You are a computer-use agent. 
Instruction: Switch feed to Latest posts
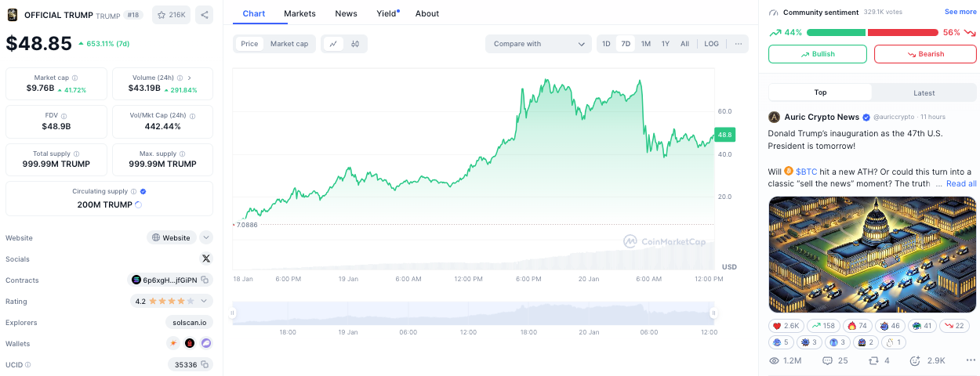click(924, 92)
